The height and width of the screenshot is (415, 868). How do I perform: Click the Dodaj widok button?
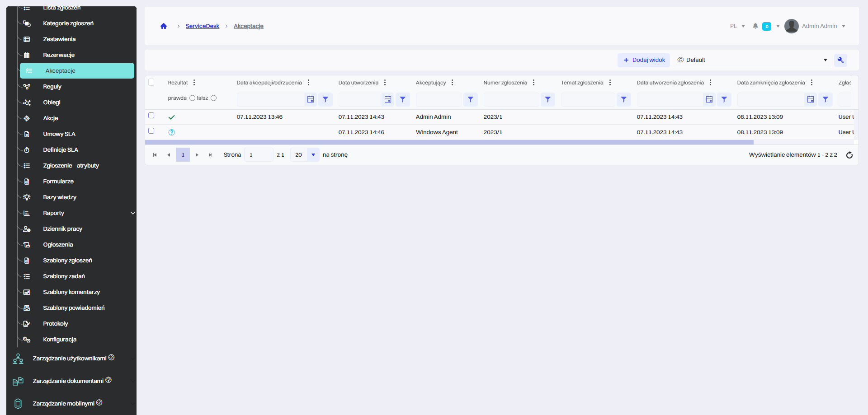coord(644,60)
